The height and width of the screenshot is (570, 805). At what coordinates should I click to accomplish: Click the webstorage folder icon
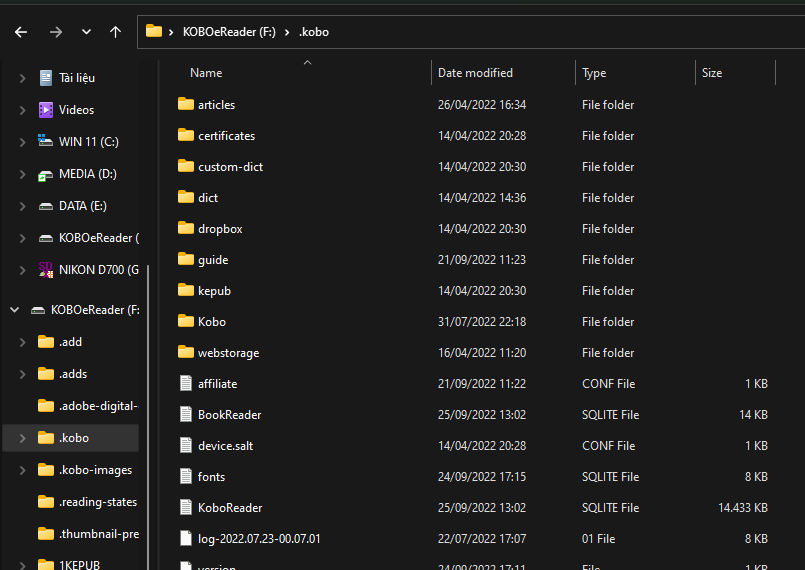185,353
